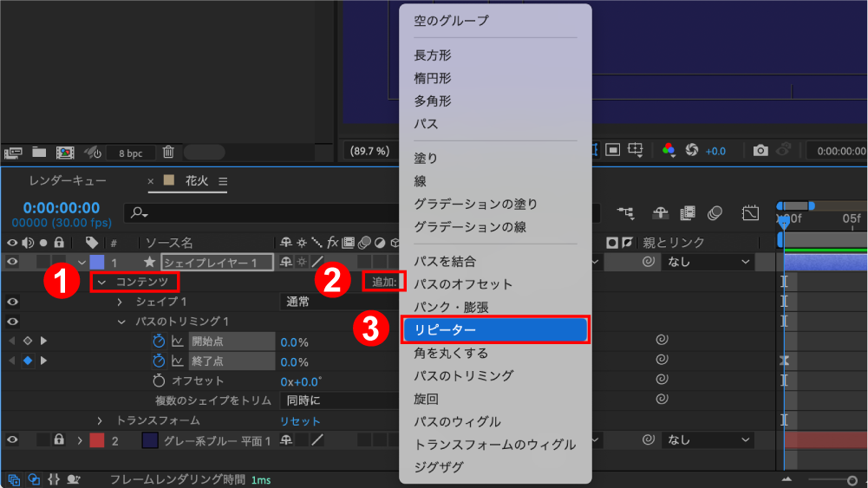Open the 同時に trim multiple shapes dropdown
This screenshot has height=488, width=868.
[x=339, y=400]
